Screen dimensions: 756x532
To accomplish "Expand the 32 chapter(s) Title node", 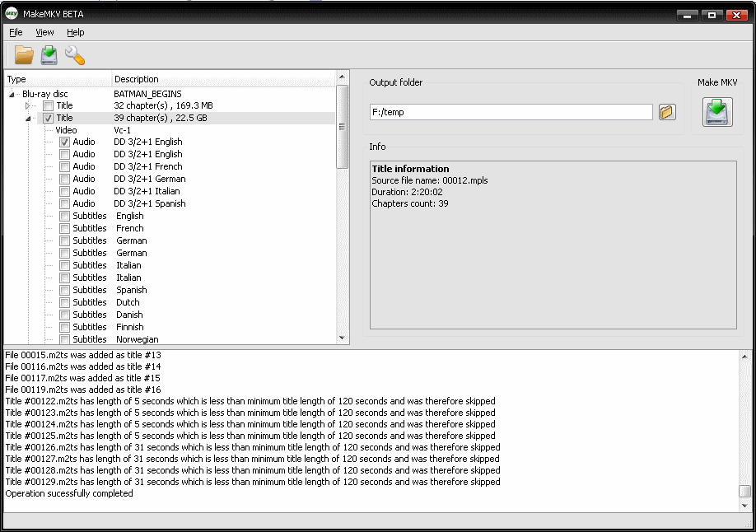I will (27, 105).
